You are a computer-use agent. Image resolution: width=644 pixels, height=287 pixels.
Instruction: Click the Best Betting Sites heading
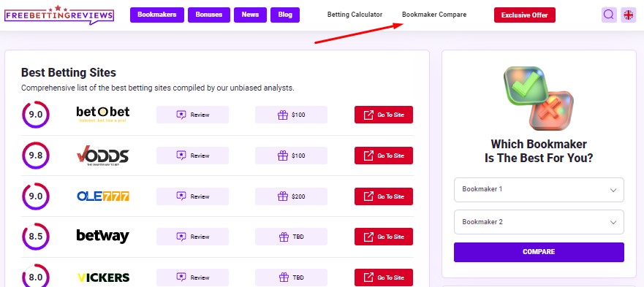[69, 73]
